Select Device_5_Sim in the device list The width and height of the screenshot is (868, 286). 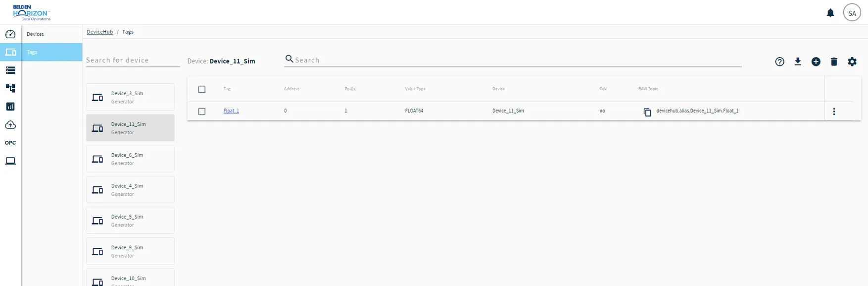[x=130, y=220]
